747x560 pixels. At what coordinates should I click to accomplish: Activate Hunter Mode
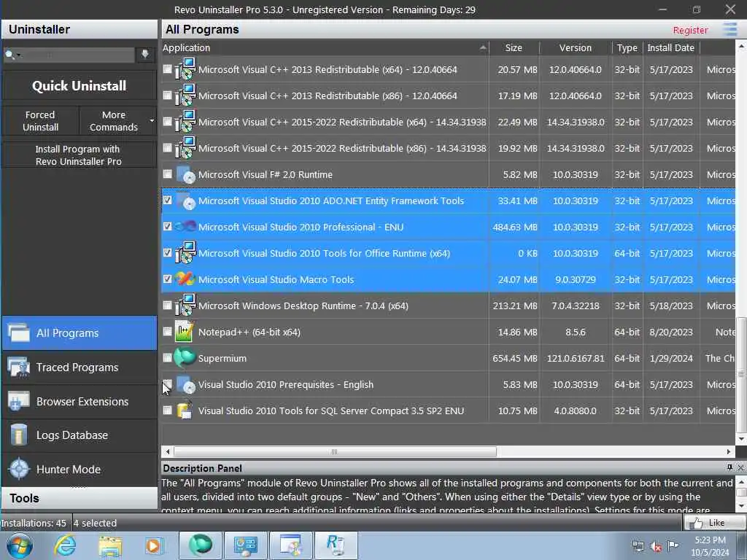click(80, 469)
